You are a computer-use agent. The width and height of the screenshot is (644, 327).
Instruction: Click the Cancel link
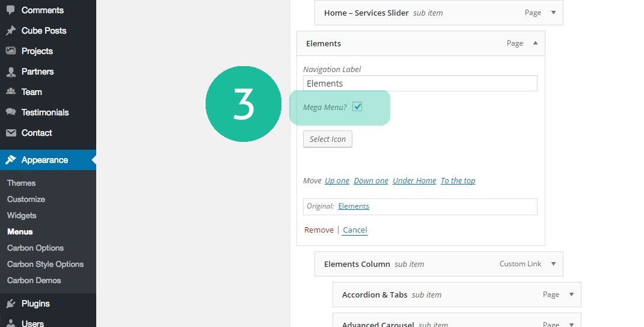(x=355, y=230)
